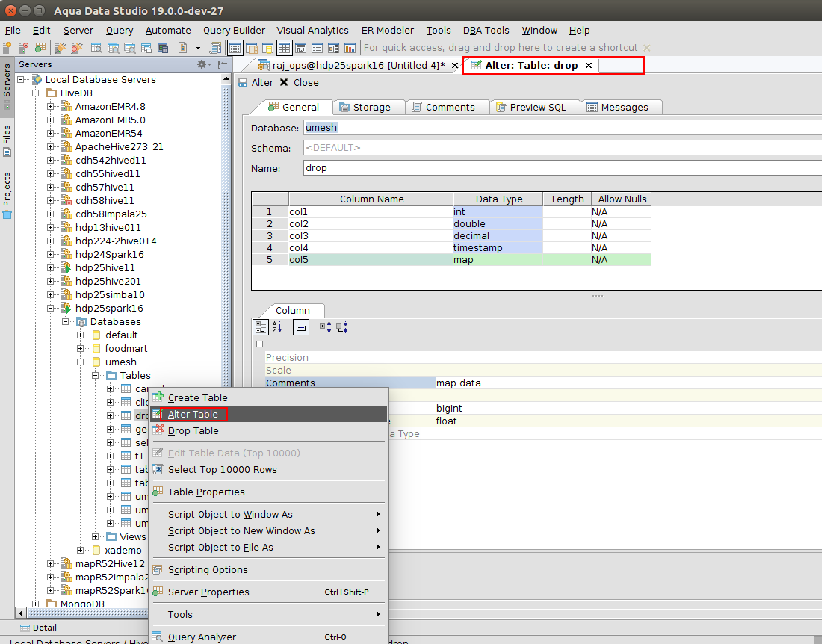The width and height of the screenshot is (836, 644).
Task: Open the Servers panel gear settings menu
Action: [204, 64]
